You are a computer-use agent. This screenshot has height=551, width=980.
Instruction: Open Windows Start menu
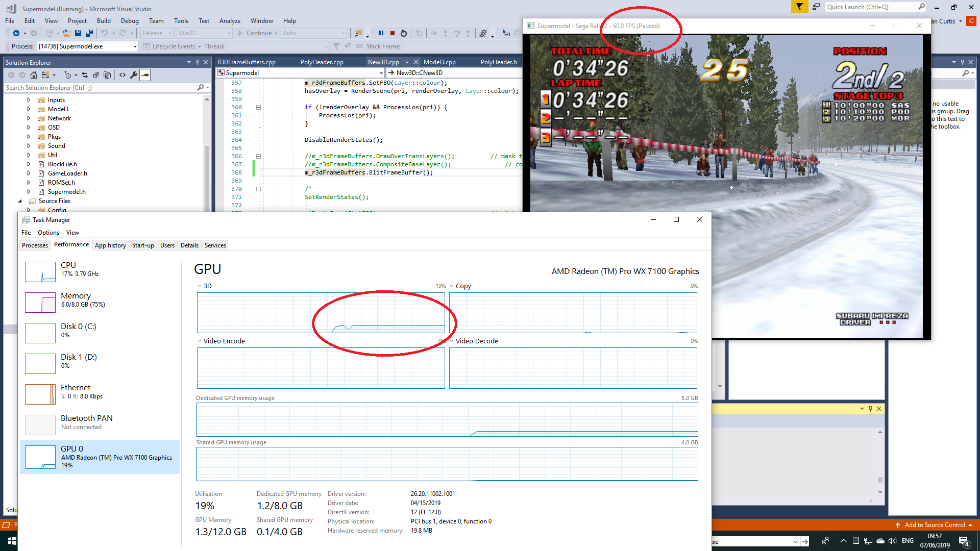[x=12, y=541]
